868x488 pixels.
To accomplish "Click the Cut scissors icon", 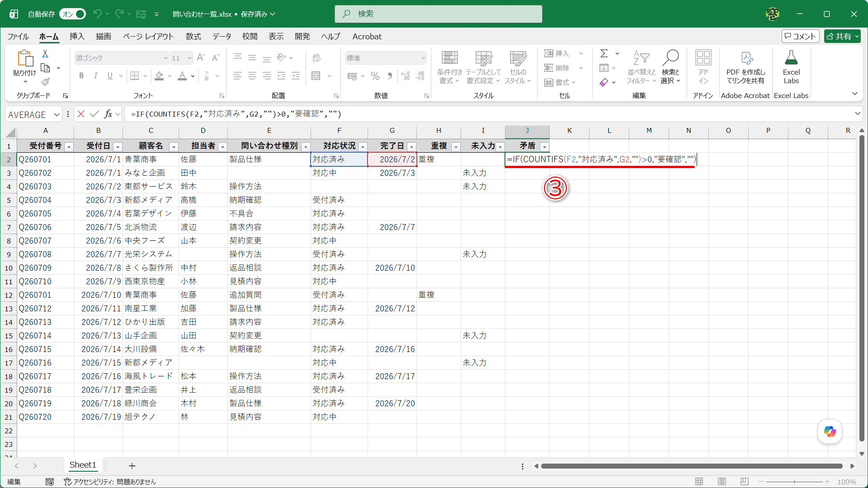I will tap(45, 54).
